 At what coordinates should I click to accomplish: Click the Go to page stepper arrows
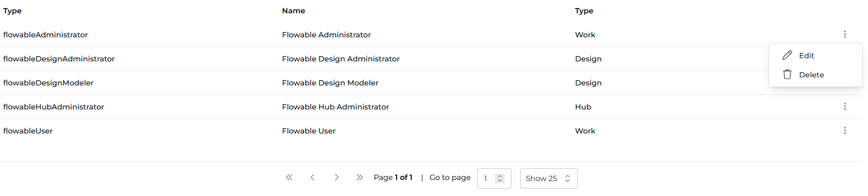click(500, 178)
